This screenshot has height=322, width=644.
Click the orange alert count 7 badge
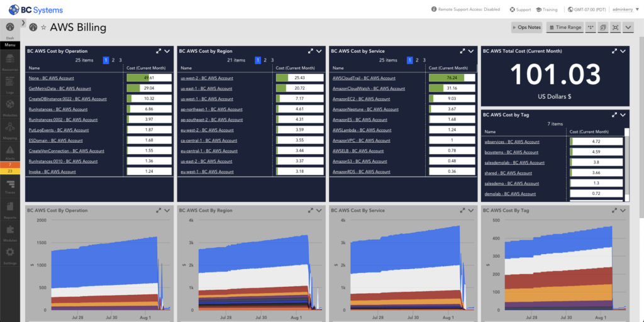click(10, 165)
